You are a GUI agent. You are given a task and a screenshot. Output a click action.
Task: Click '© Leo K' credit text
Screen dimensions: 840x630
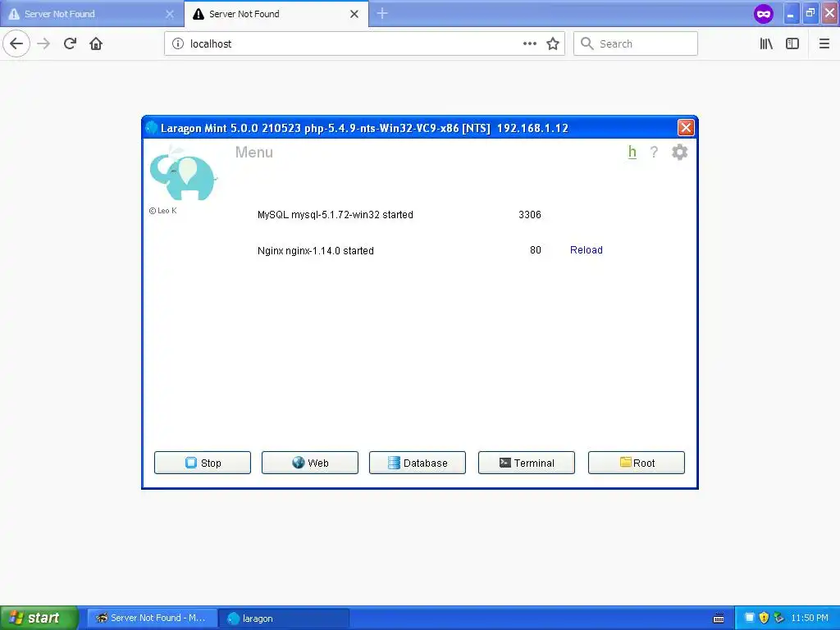point(163,211)
